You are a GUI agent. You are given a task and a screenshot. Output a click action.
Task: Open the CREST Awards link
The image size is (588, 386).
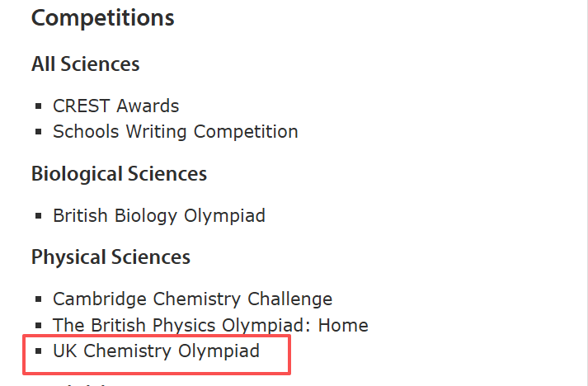pyautogui.click(x=115, y=106)
